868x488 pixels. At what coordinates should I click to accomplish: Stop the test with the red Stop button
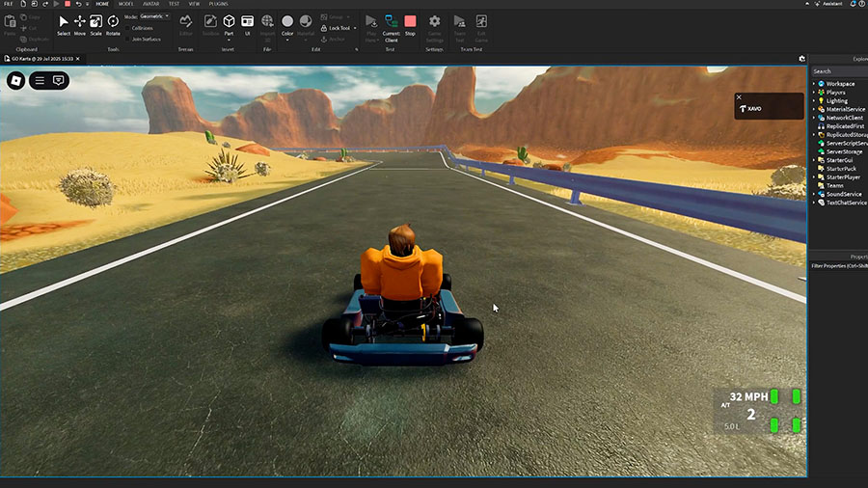coord(410,25)
